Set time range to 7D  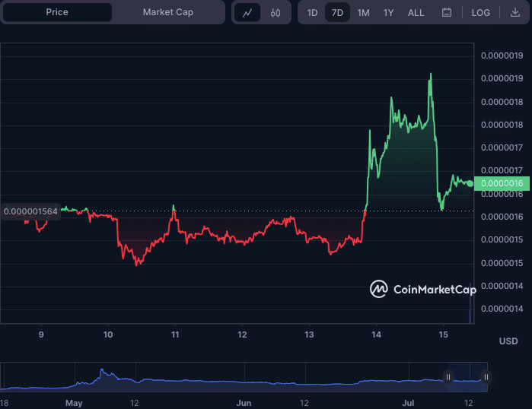coord(337,13)
